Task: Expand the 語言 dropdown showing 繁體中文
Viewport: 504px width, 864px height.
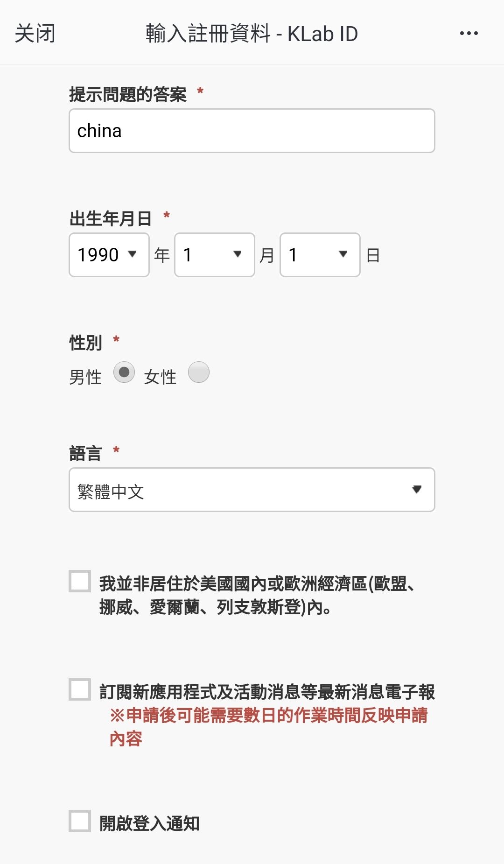Action: click(252, 490)
